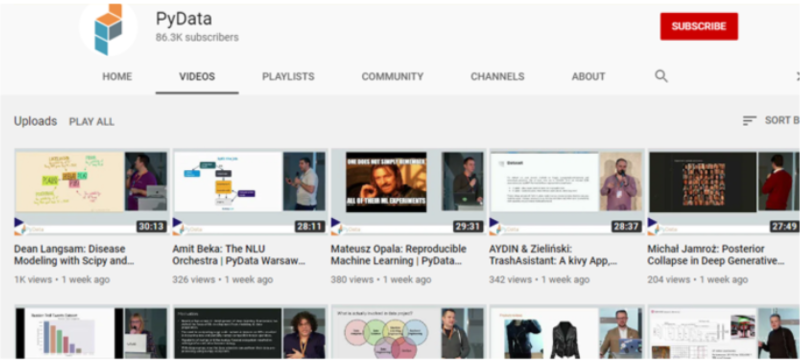Open the channel search magnifier icon
This screenshot has width=802, height=364.
tap(661, 77)
